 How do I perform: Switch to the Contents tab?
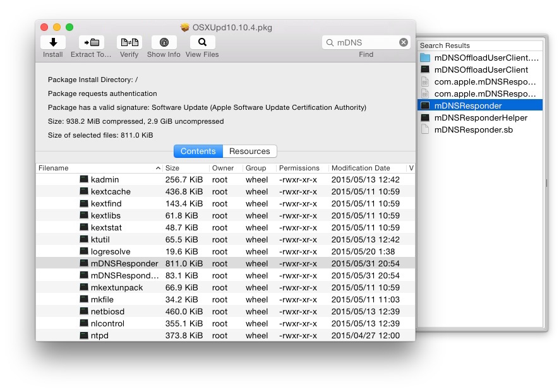pos(198,151)
